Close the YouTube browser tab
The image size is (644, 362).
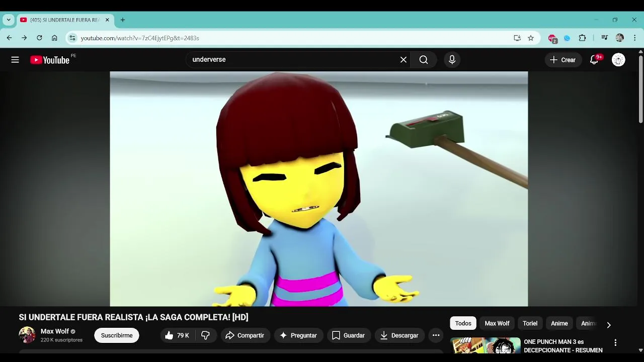tap(107, 20)
